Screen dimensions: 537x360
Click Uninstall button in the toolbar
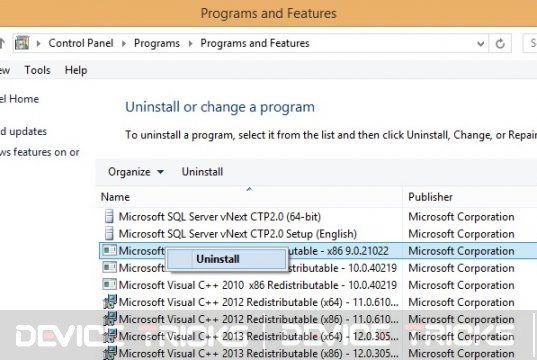pos(202,172)
